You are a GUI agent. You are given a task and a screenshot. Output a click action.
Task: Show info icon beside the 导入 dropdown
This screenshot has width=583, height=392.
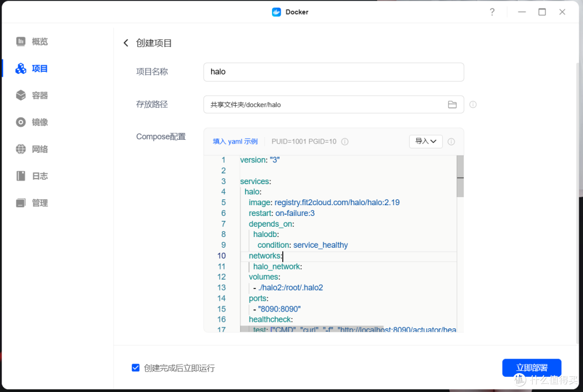pos(451,141)
